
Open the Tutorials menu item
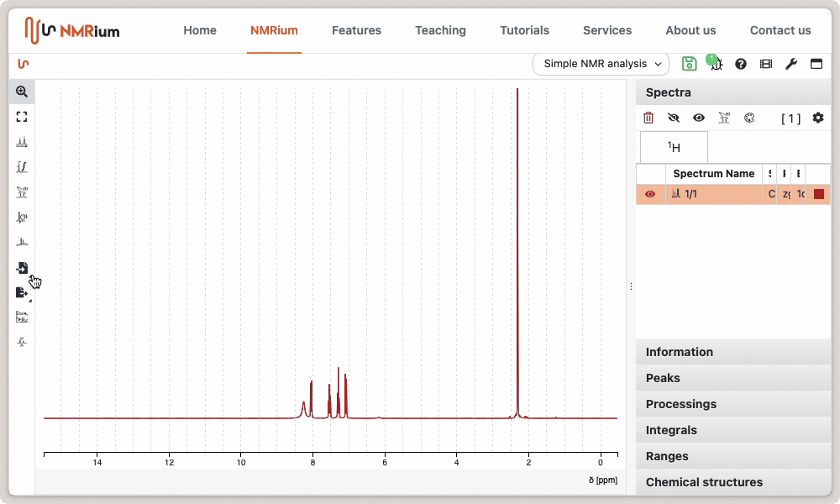(524, 30)
